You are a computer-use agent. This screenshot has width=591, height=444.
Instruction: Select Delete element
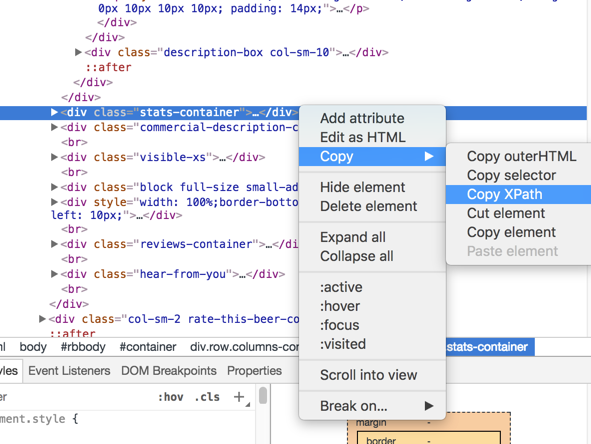tap(372, 206)
